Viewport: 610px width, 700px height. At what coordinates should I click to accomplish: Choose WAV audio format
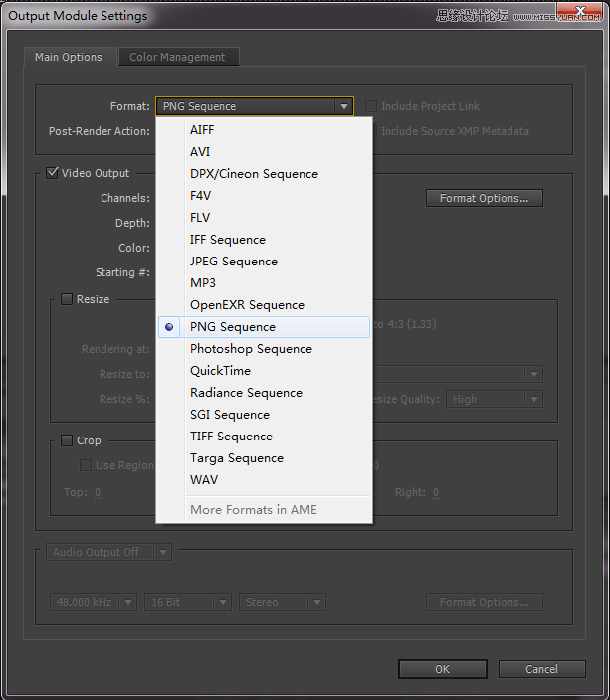coord(204,480)
